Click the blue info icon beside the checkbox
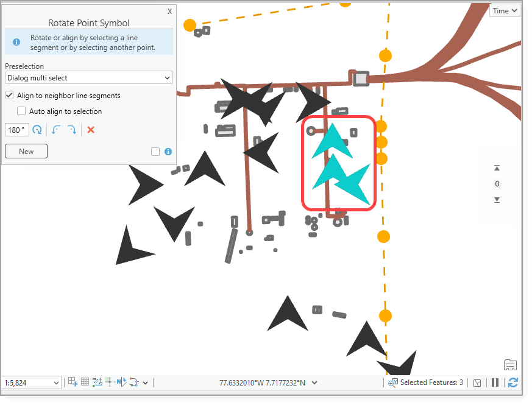 (168, 152)
